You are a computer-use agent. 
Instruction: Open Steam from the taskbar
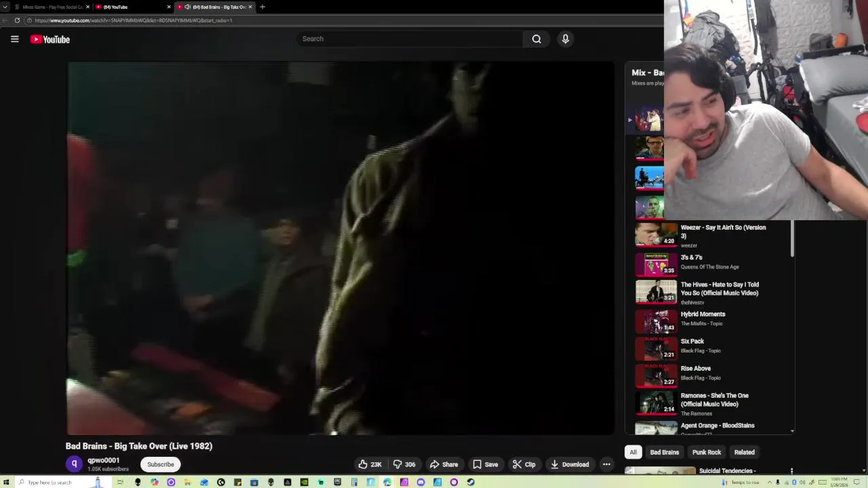pos(471,482)
